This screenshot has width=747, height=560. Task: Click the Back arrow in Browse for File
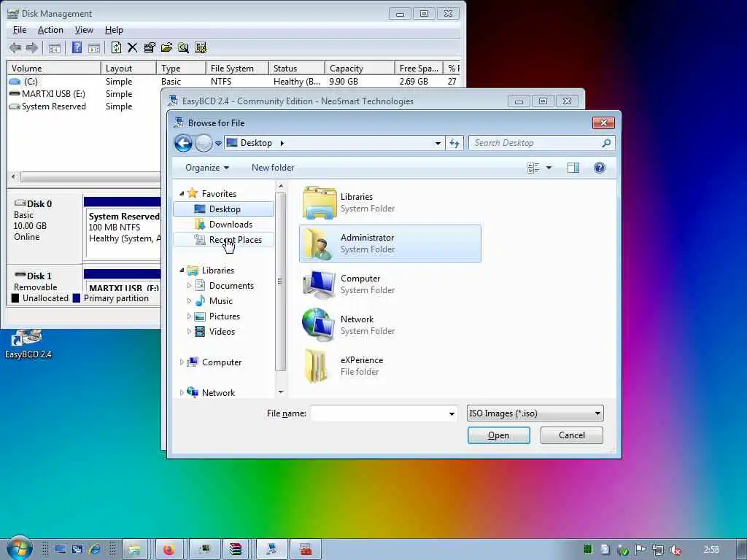183,143
